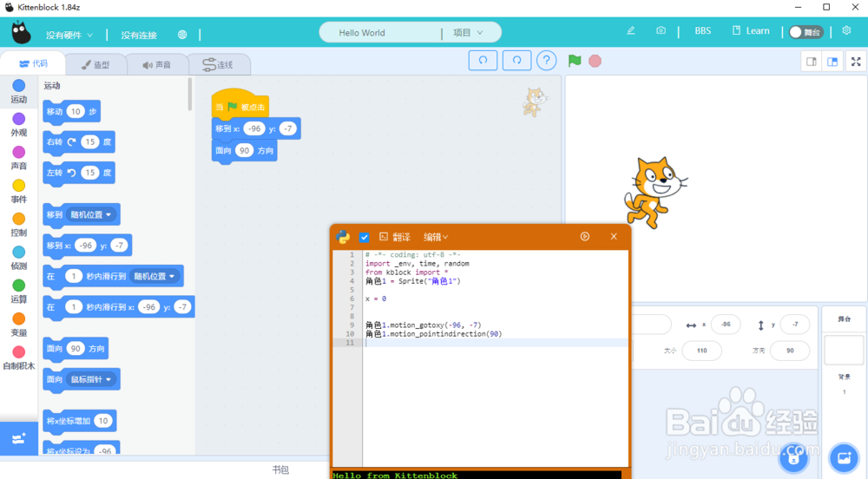Toggle the checkbox in Python panel header

tap(364, 237)
